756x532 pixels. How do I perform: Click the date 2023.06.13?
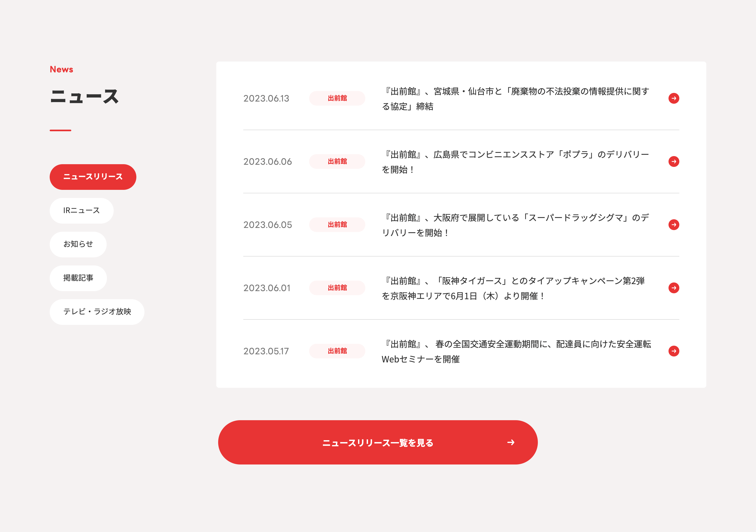pyautogui.click(x=266, y=99)
